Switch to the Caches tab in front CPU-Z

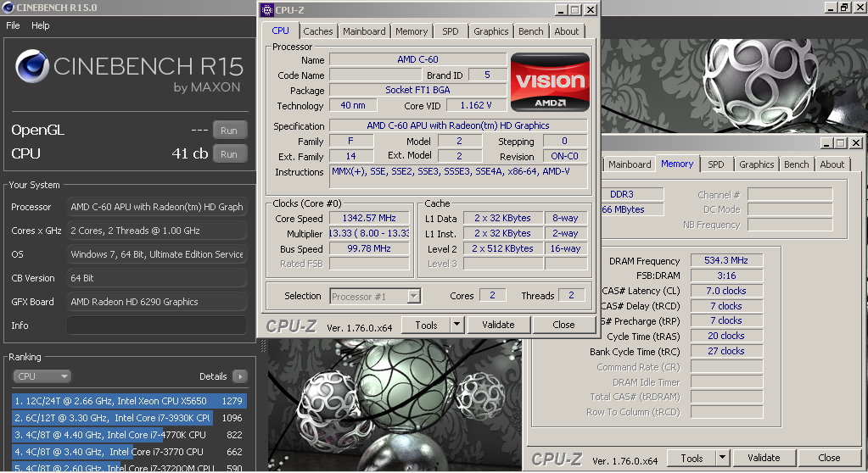click(317, 31)
